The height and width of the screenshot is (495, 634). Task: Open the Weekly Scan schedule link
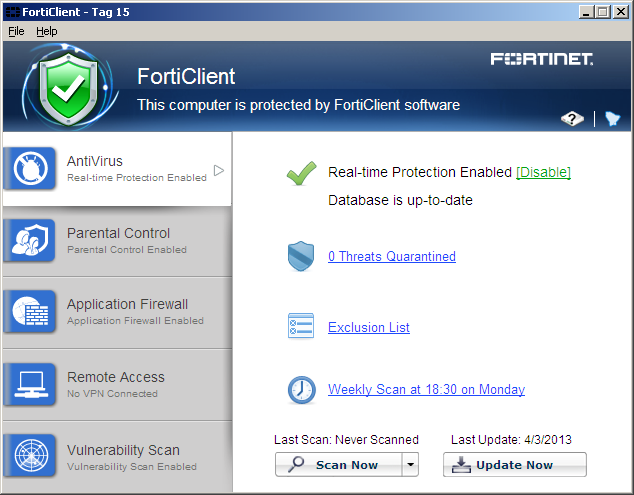pyautogui.click(x=426, y=390)
